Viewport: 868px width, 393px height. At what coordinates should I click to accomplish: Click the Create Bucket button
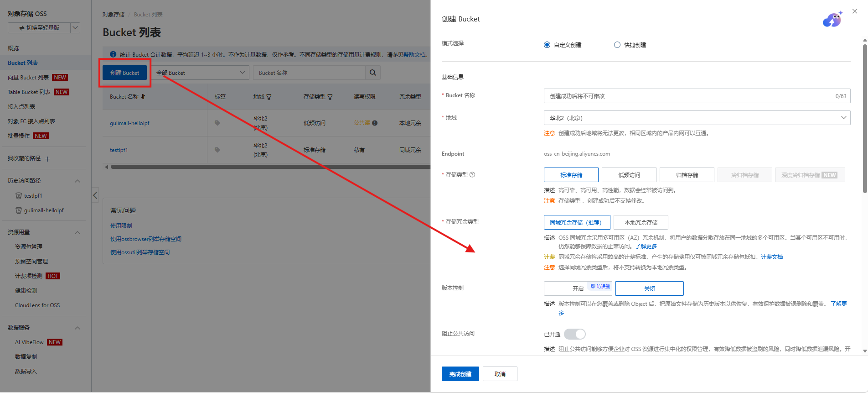(124, 73)
